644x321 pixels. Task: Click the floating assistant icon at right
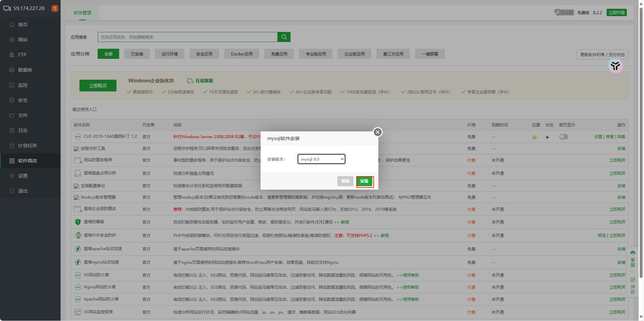[615, 66]
